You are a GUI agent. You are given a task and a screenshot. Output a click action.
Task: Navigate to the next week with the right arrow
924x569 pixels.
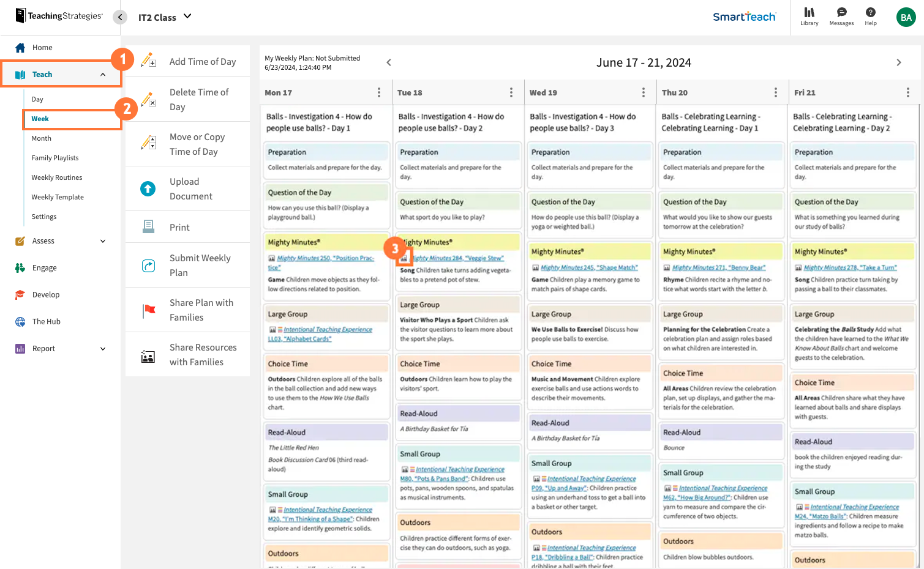[x=899, y=62]
